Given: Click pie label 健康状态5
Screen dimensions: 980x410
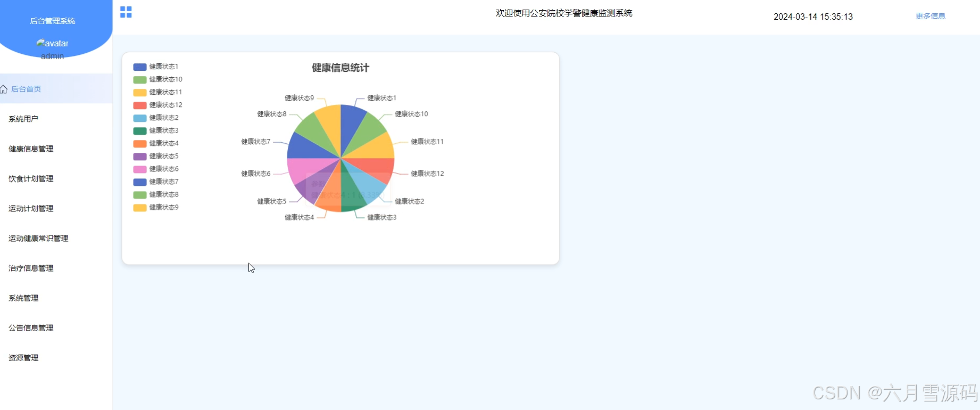Looking at the screenshot, I should coord(272,201).
